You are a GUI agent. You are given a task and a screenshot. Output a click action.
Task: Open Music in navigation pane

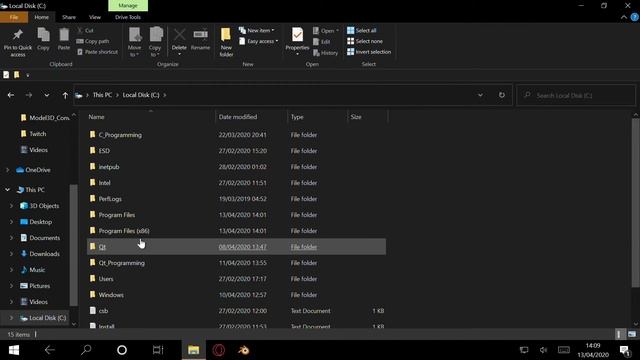point(37,270)
